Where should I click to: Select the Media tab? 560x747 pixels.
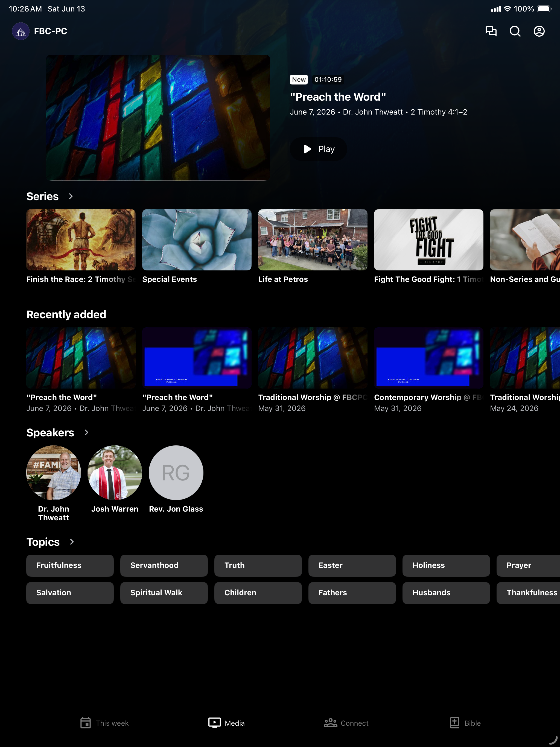coord(226,723)
